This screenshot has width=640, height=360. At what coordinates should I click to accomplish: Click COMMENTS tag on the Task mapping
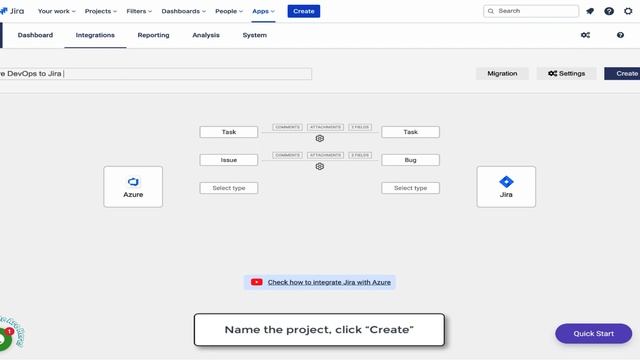(287, 127)
